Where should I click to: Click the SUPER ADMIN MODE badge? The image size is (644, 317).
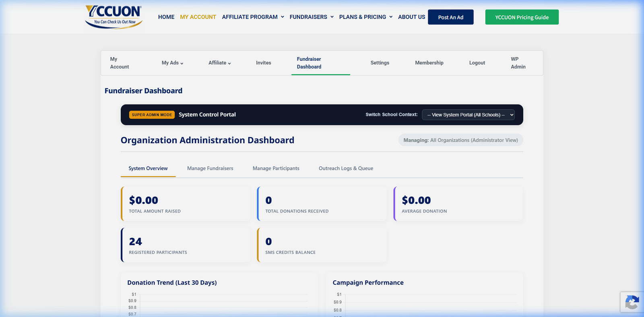pos(152,115)
